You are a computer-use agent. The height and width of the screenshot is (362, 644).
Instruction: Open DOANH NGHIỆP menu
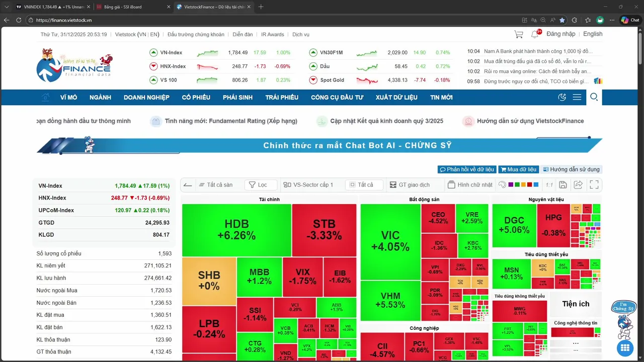click(146, 98)
